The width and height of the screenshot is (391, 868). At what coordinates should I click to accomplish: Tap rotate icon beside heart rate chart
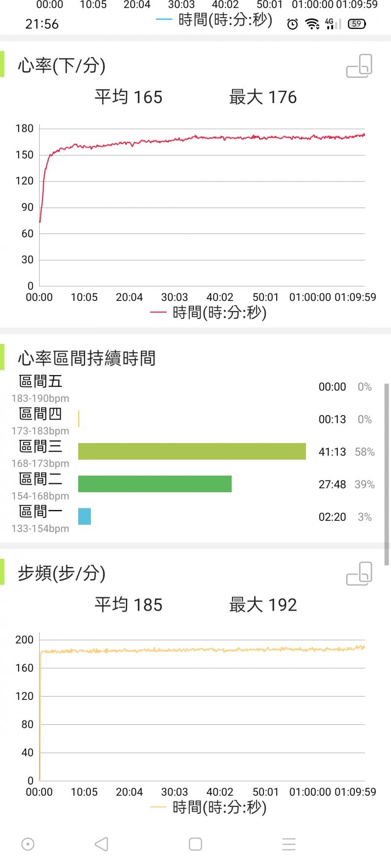(x=359, y=66)
